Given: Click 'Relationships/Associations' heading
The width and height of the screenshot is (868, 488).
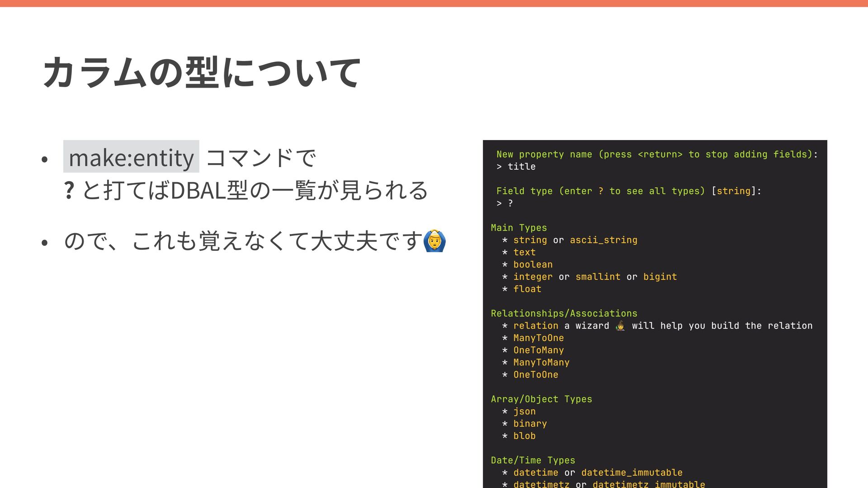Looking at the screenshot, I should pyautogui.click(x=564, y=313).
